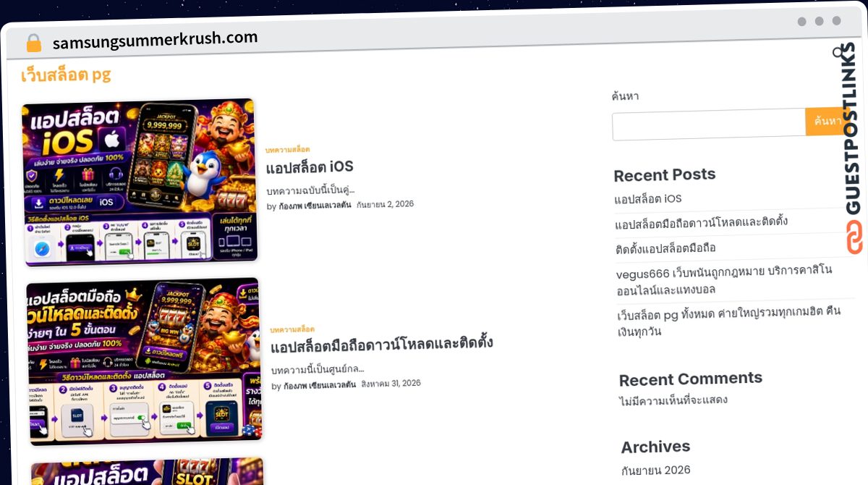Open แอปสล็อต iOS under Recent Posts

(648, 199)
